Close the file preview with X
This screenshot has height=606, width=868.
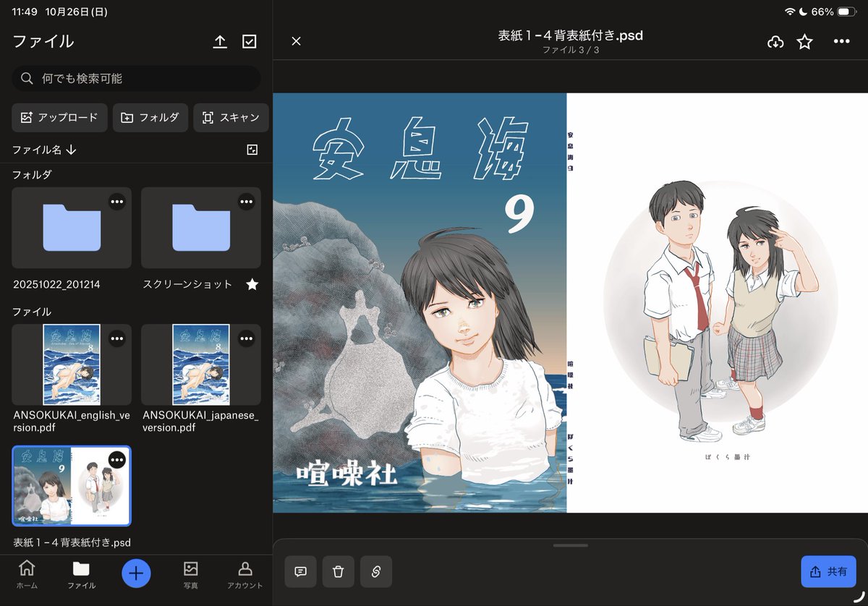[x=296, y=41]
